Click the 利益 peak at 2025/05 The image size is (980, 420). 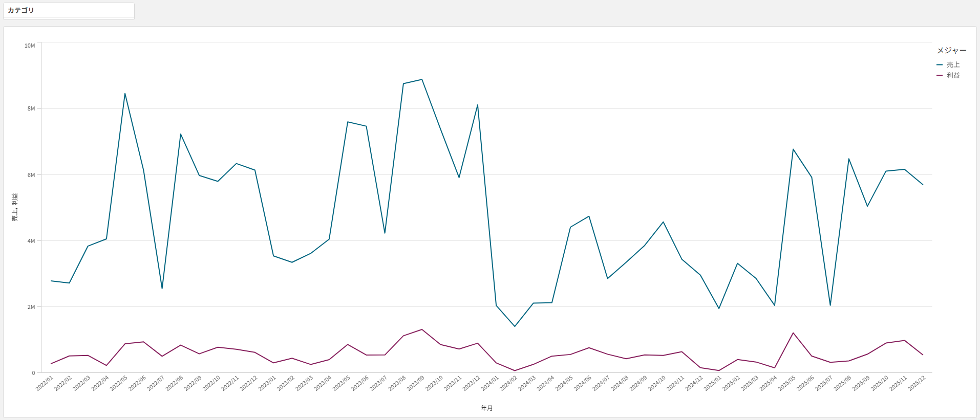793,333
